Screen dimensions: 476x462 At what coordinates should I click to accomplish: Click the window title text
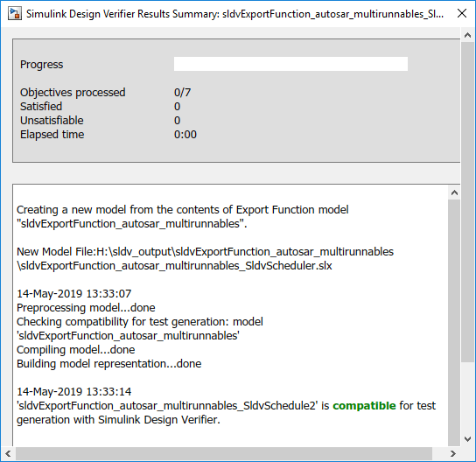coord(234,14)
